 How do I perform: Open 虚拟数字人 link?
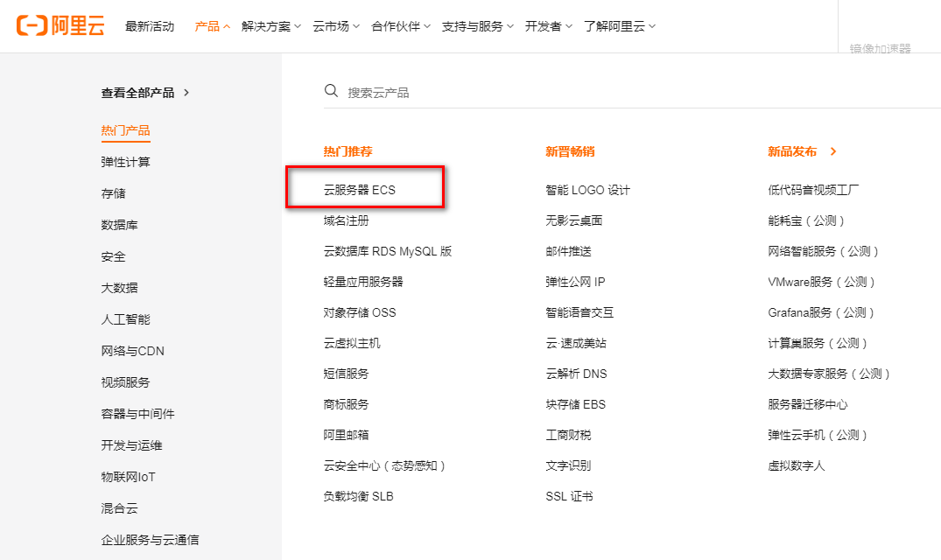pyautogui.click(x=797, y=465)
